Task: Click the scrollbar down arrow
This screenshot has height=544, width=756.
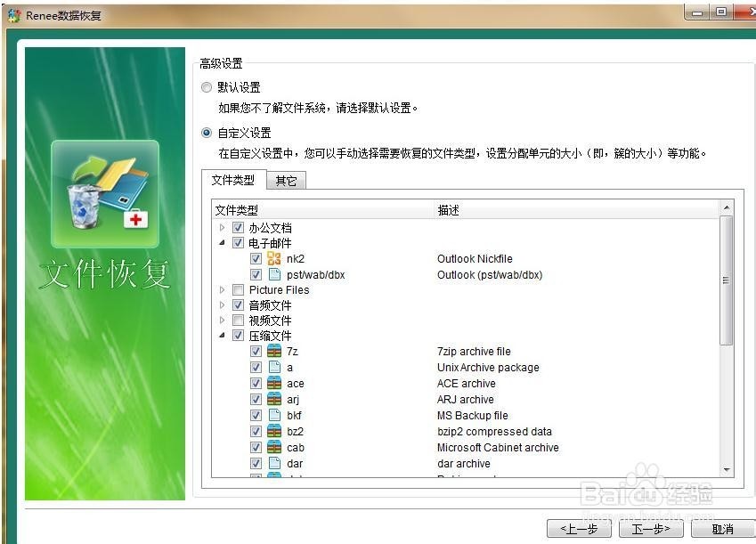Action: (x=726, y=469)
